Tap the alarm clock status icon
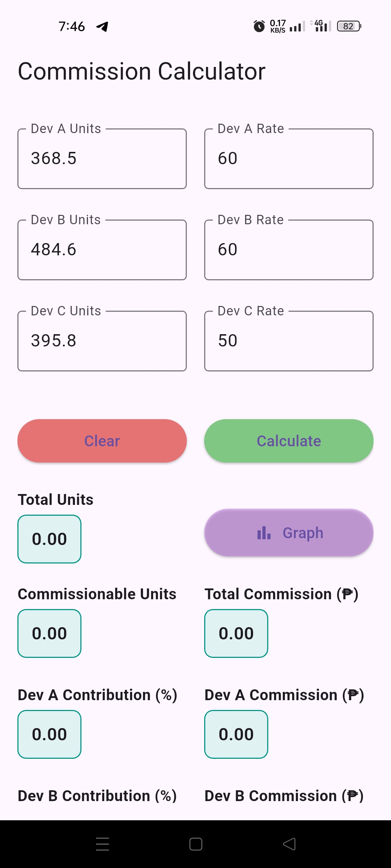Image resolution: width=391 pixels, height=868 pixels. tap(259, 26)
